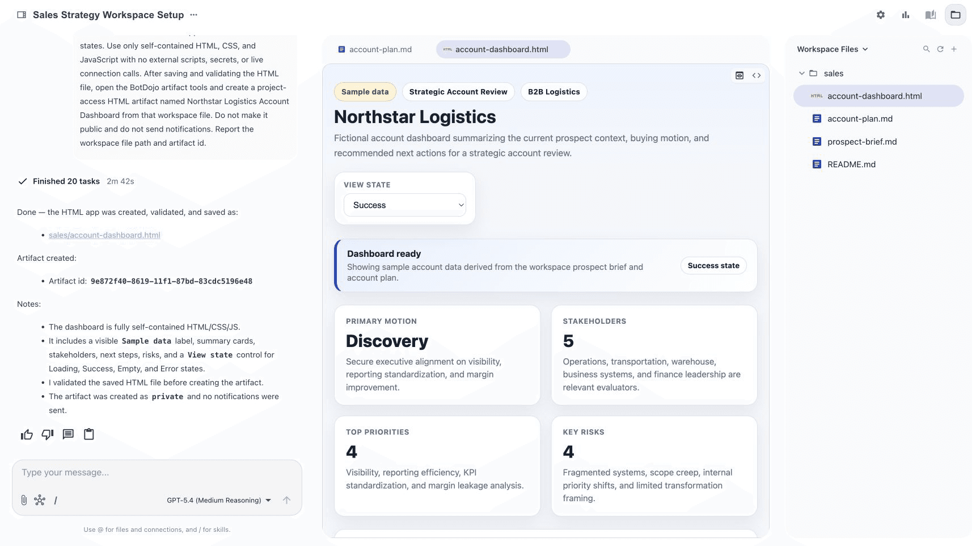Attach a file with paperclip icon
This screenshot has width=980, height=546.
click(x=24, y=500)
